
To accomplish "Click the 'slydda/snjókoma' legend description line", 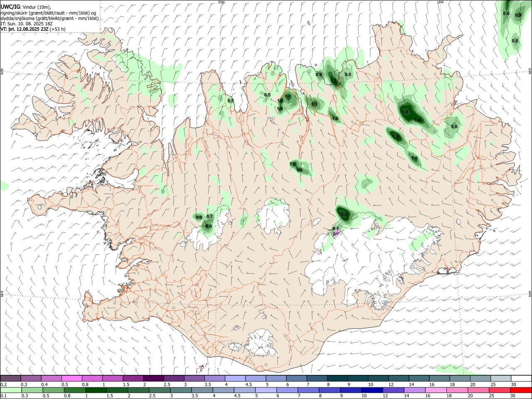I will [x=49, y=18].
